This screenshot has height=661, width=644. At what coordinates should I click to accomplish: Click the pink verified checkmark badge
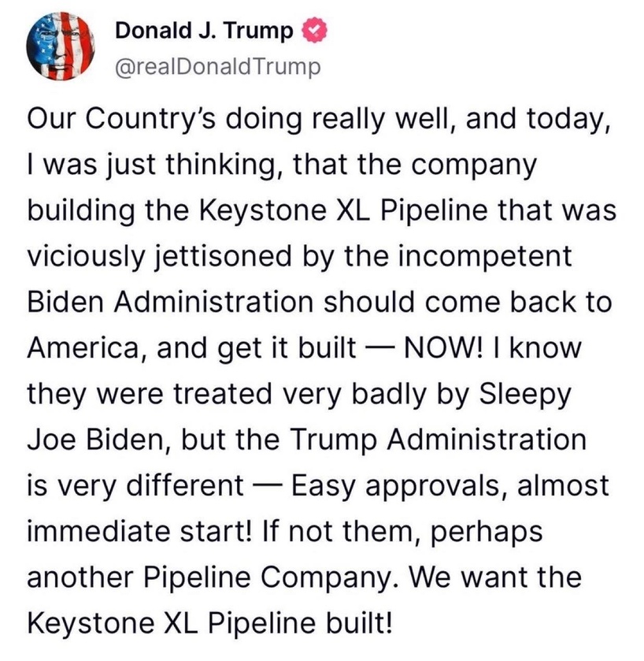(316, 31)
